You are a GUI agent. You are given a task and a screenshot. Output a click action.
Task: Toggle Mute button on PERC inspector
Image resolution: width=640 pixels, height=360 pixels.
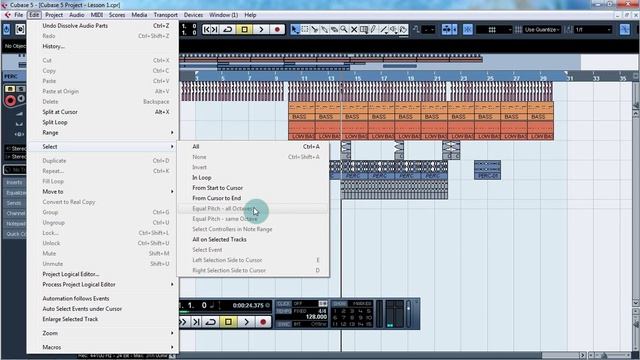click(x=10, y=89)
